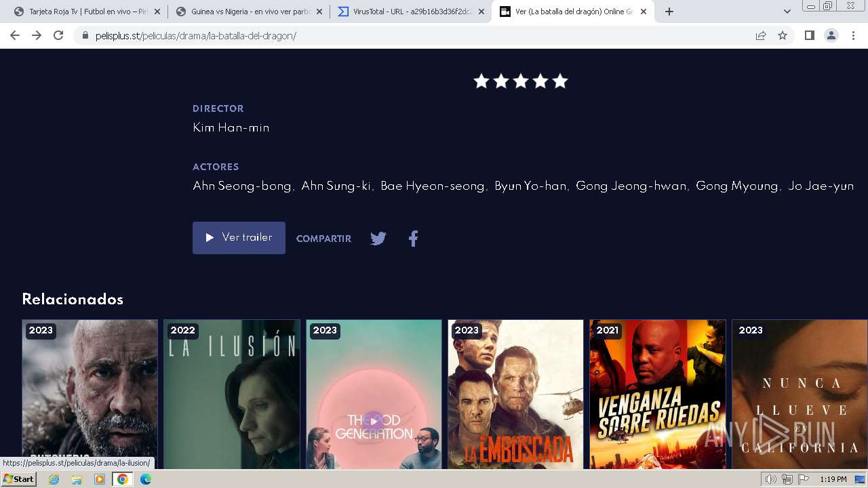The width and height of the screenshot is (868, 488).
Task: Open actor Jo Jae-yun page
Action: [x=821, y=186]
